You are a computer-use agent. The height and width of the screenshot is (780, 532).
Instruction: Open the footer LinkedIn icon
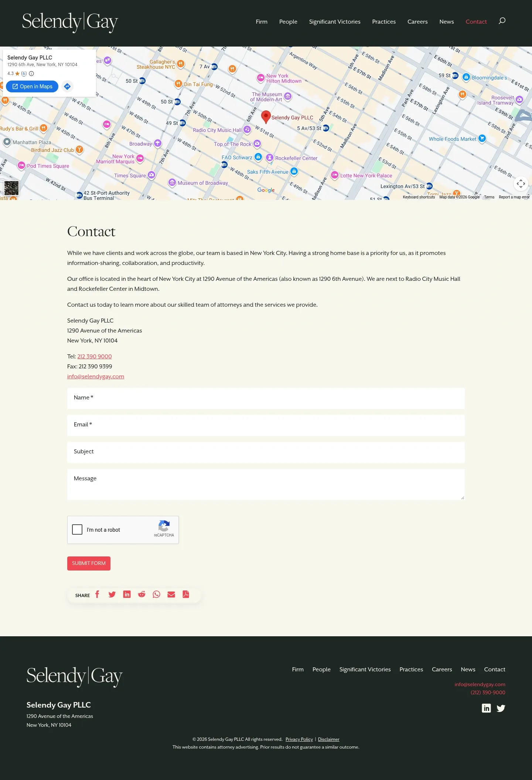(486, 708)
